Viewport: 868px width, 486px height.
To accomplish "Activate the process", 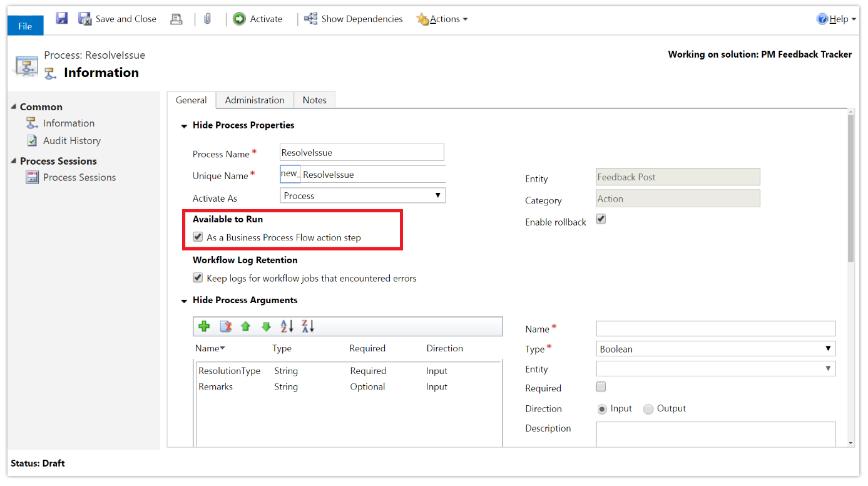I will point(258,19).
